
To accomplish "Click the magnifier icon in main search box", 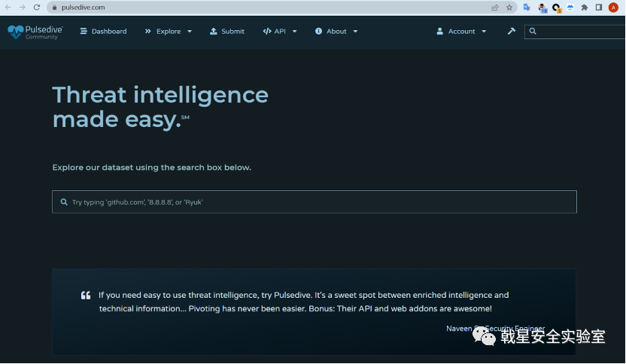I will coord(64,202).
